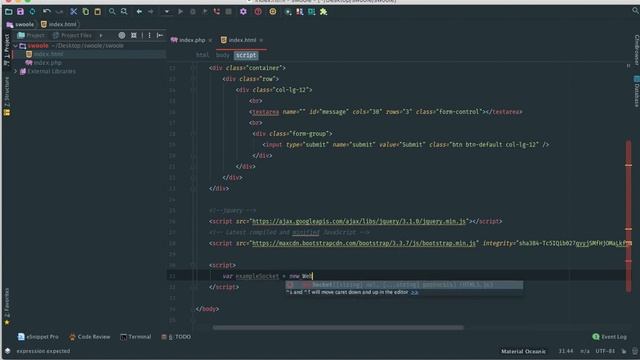Select the index.html breadcrumb in navigation bar

(x=59, y=24)
